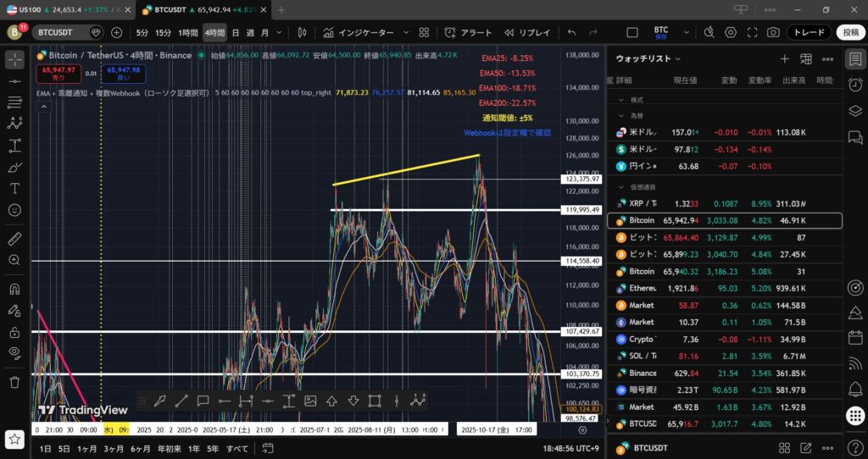Image resolution: width=868 pixels, height=459 pixels.
Task: Add symbol to watchlist with plus icon
Action: pyautogui.click(x=784, y=59)
